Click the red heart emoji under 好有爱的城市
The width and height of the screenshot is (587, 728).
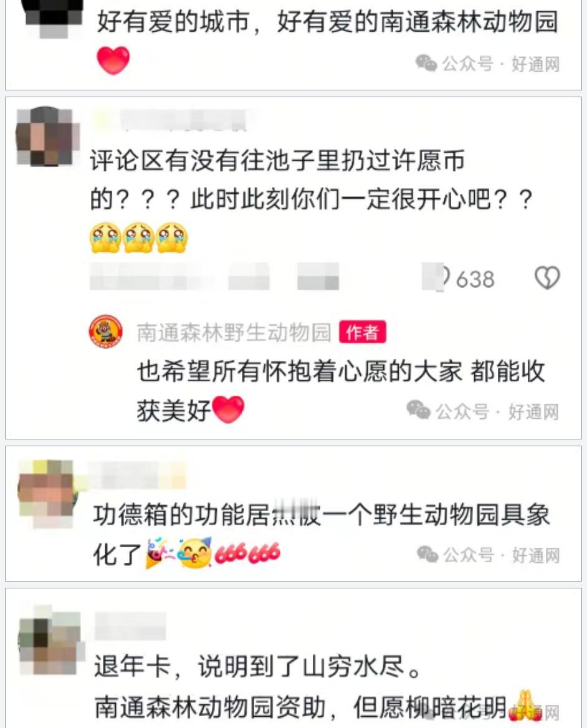(x=113, y=60)
